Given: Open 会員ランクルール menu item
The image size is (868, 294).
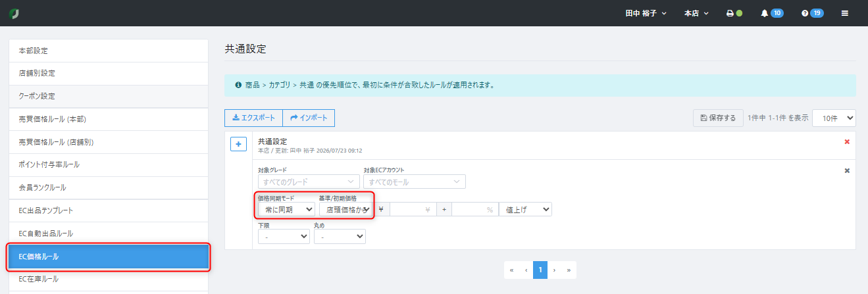Looking at the screenshot, I should [x=109, y=187].
